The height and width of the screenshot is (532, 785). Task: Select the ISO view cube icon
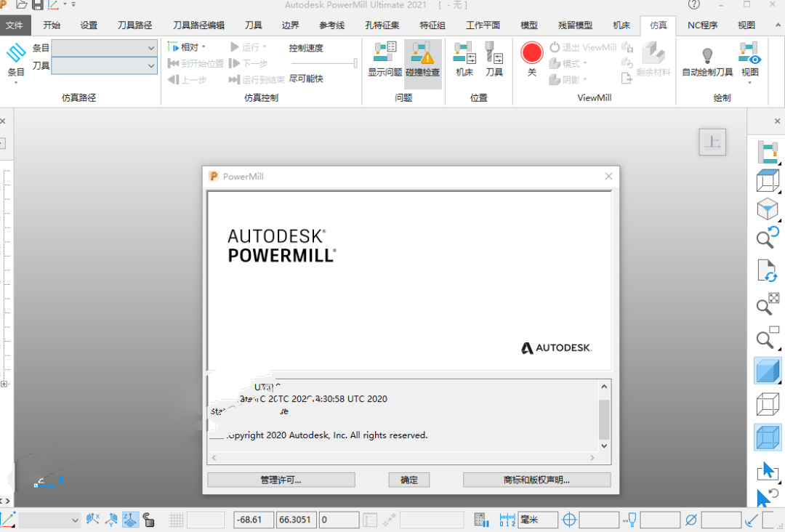click(x=768, y=209)
